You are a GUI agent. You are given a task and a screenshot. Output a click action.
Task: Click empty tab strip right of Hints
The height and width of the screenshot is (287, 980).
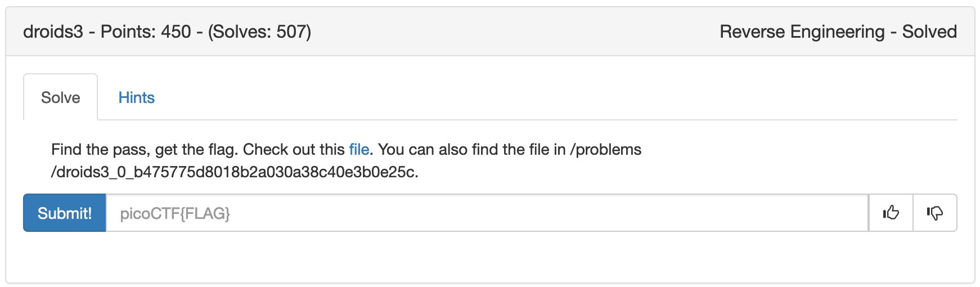click(x=557, y=98)
